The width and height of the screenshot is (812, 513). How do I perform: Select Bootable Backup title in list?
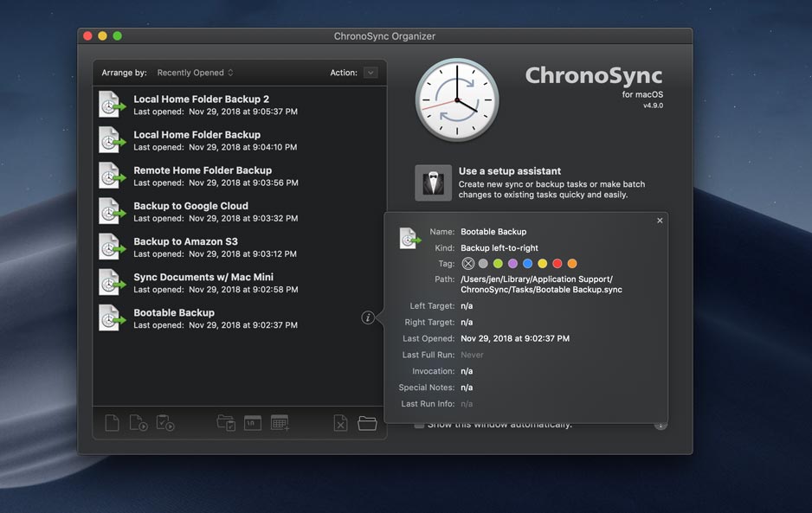(174, 312)
